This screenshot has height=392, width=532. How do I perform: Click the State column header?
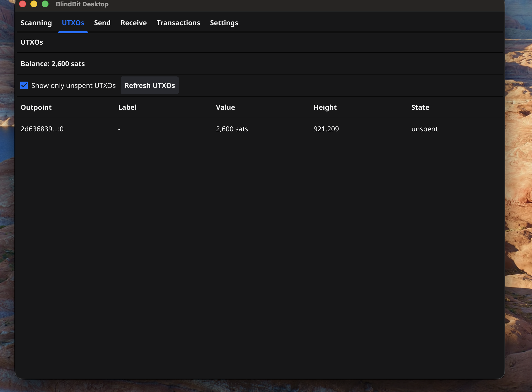click(420, 107)
